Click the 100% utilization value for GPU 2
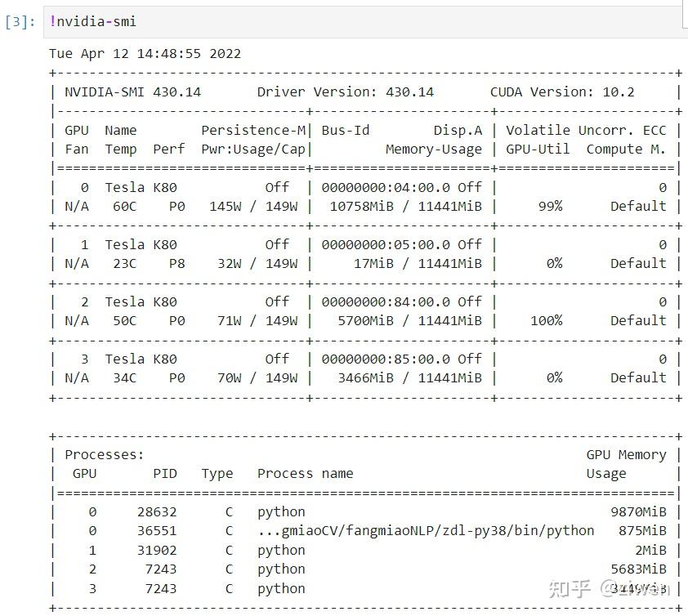 [x=547, y=321]
